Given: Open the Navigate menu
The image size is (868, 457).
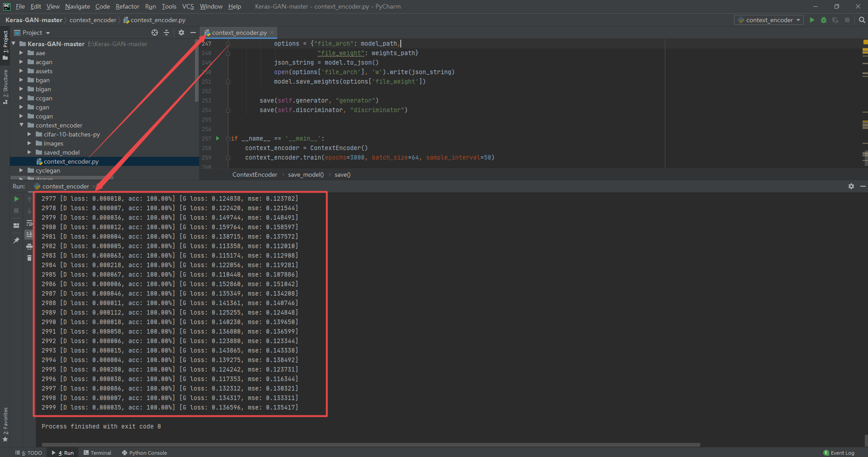Looking at the screenshot, I should 77,6.
